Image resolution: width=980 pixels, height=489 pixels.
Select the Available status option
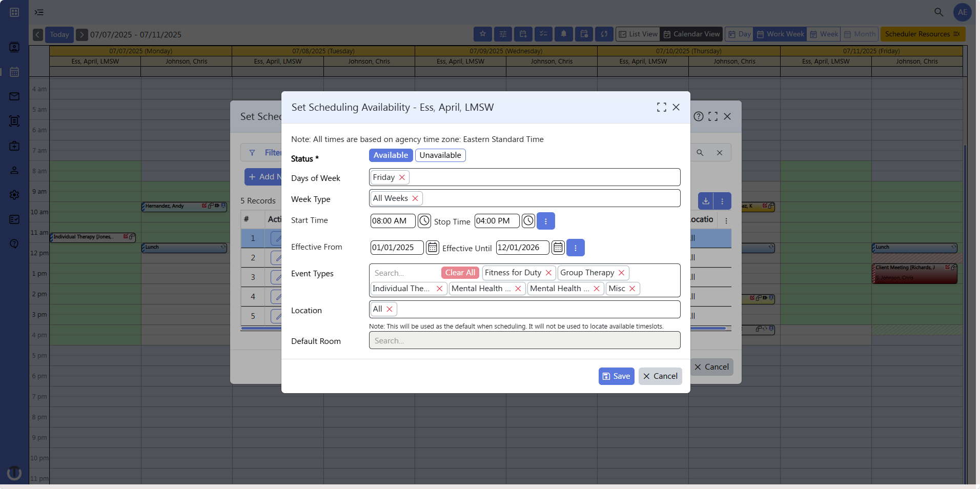[x=391, y=155]
